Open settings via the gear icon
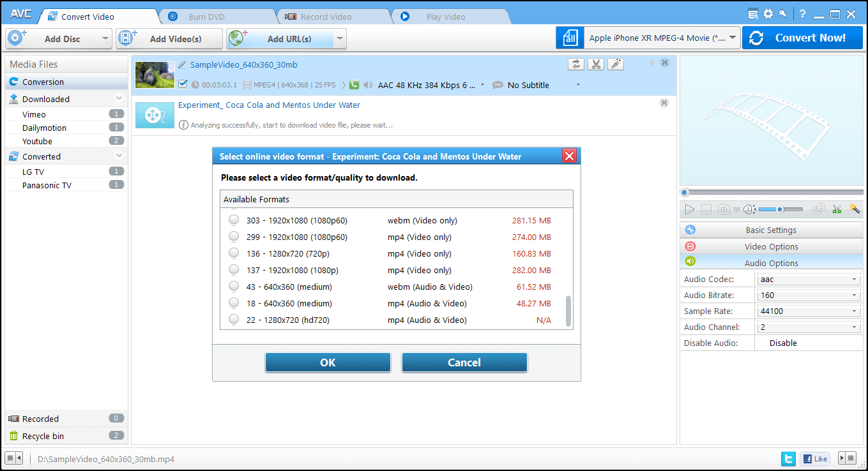Screen dimensions: 868x471 click(768, 14)
